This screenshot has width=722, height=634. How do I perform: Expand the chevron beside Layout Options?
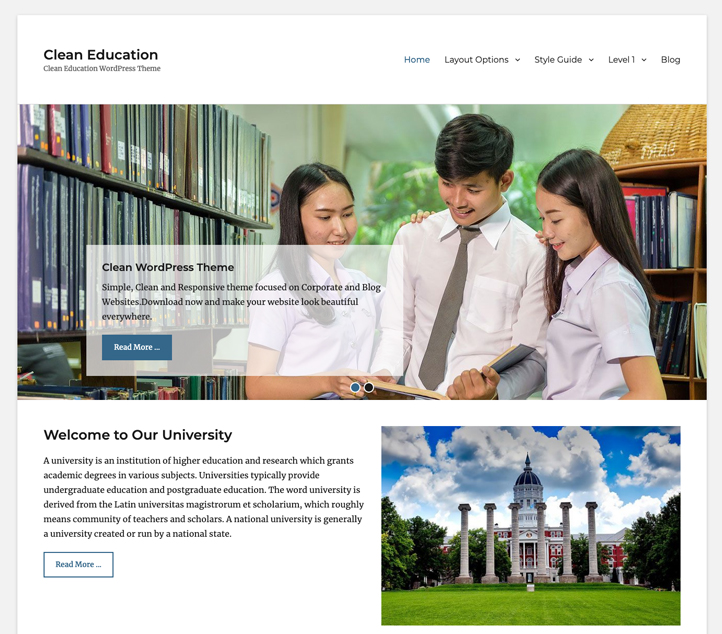coord(517,60)
